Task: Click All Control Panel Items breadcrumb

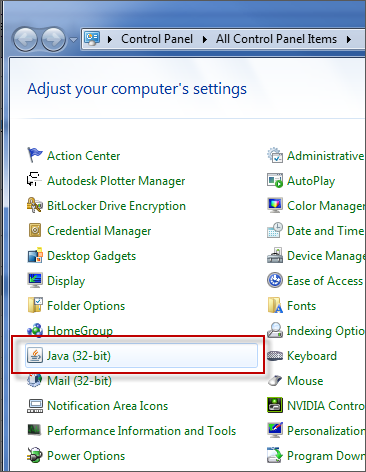Action: [276, 39]
